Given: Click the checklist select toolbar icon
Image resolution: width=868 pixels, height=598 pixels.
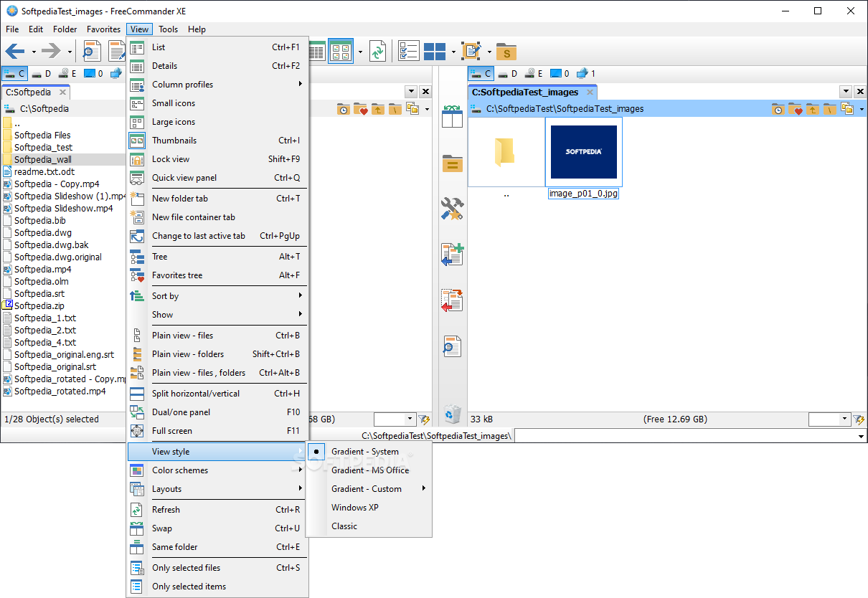Looking at the screenshot, I should click(x=408, y=52).
